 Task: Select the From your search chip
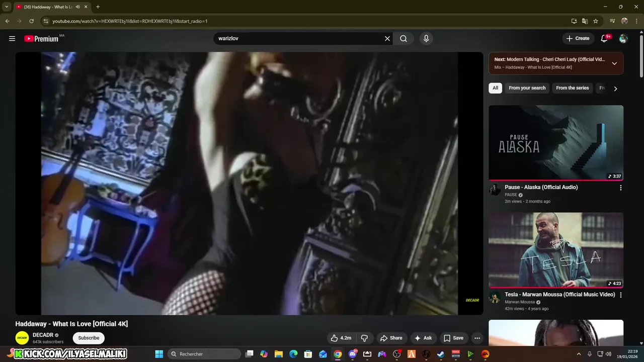(527, 88)
